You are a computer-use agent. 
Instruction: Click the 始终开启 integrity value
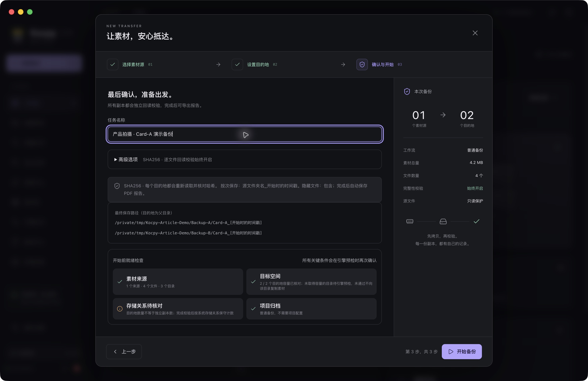click(x=475, y=188)
